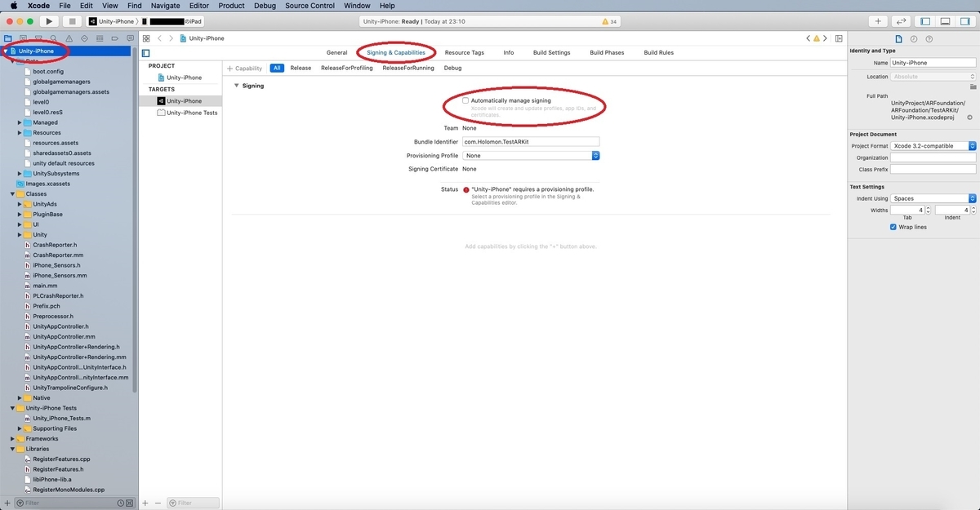Expand the Managed folder
The image size is (980, 510).
pos(20,122)
